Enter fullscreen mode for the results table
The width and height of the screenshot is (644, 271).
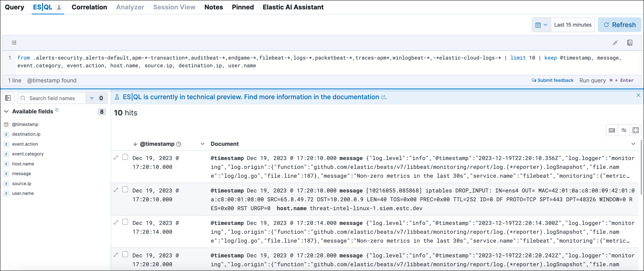coord(636,130)
